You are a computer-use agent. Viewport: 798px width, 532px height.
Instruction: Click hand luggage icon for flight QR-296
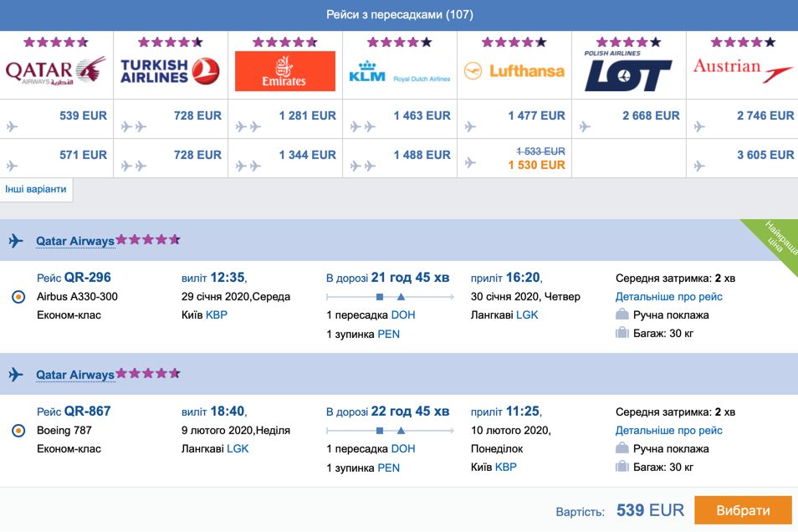(622, 315)
